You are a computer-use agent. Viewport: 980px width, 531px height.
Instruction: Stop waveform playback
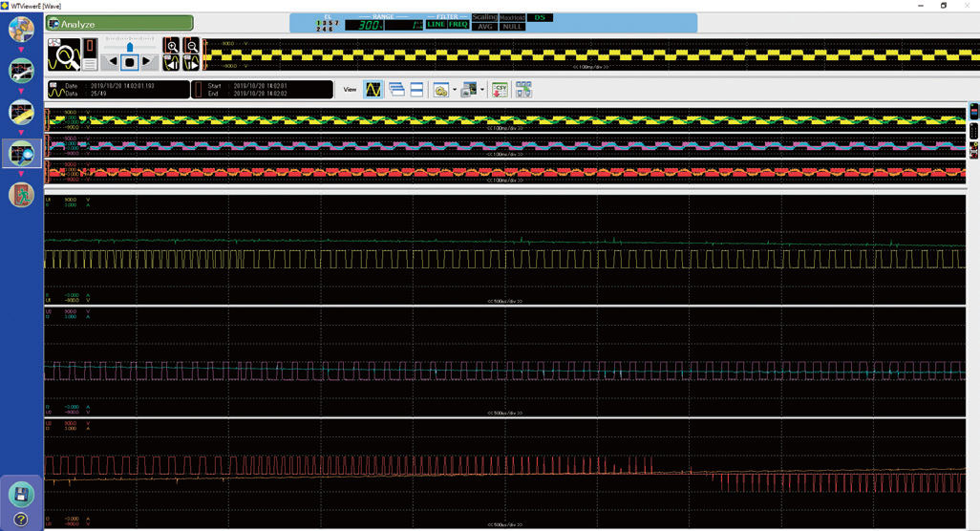tap(129, 62)
